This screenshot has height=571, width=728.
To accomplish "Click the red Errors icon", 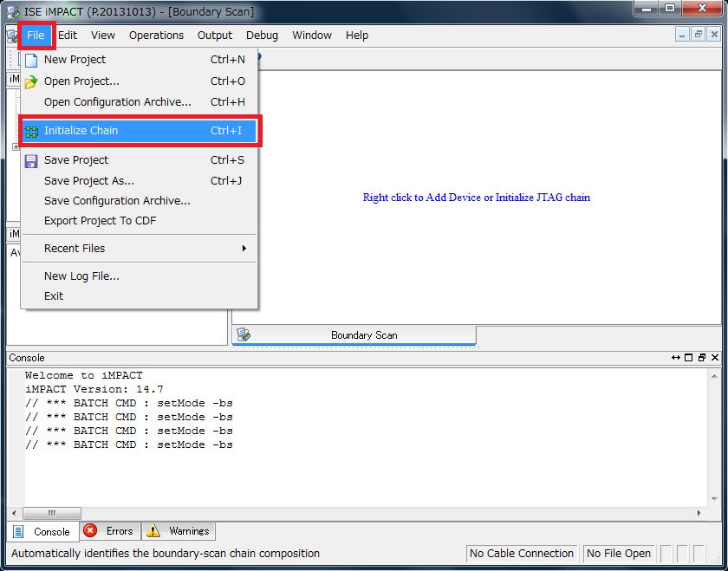I will click(x=90, y=530).
